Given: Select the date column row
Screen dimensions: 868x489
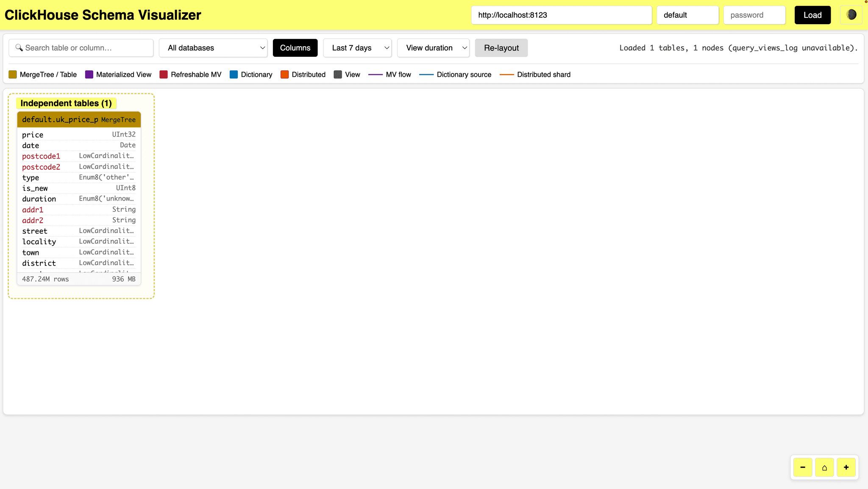Looking at the screenshot, I should click(79, 145).
